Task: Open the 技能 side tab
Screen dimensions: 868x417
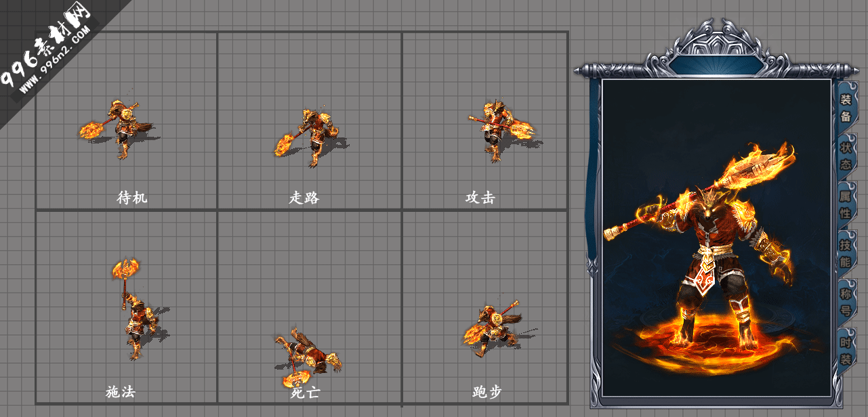Action: coord(846,253)
